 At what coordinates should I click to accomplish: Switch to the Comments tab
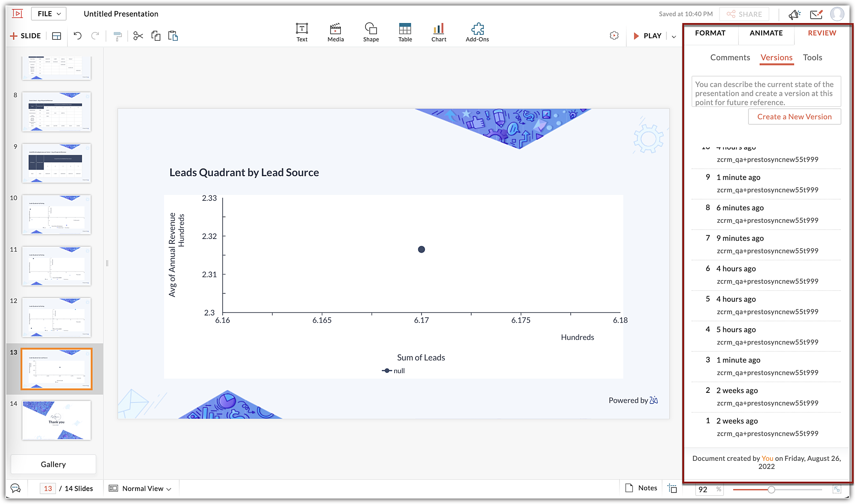[730, 57]
